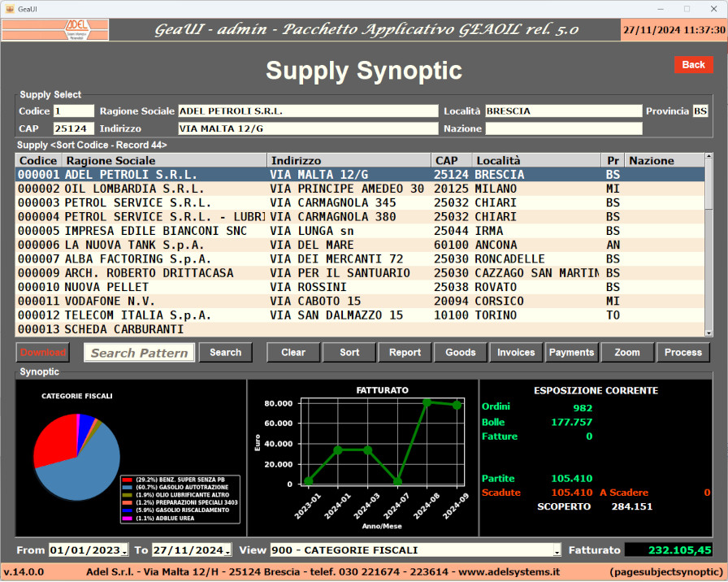728x582 pixels.
Task: Open the To date dropdown
Action: click(227, 551)
